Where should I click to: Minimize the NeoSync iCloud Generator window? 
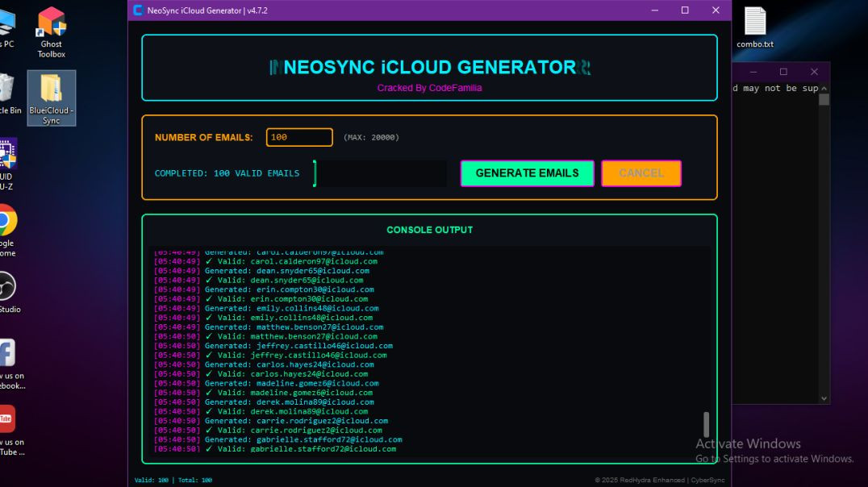[x=654, y=10]
